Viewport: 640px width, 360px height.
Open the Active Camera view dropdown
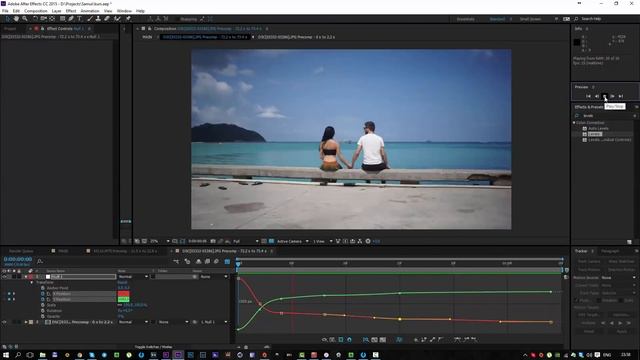pyautogui.click(x=293, y=241)
